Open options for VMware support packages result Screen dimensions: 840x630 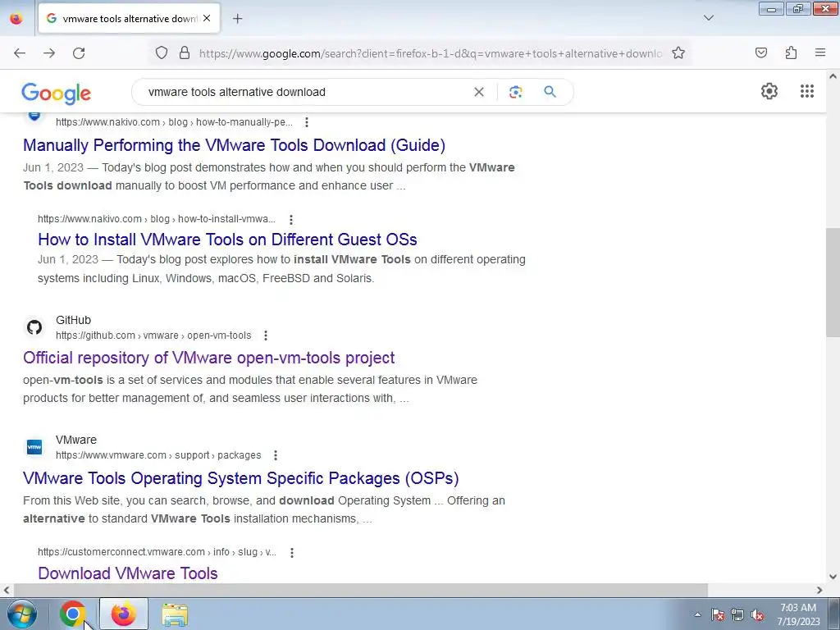276,455
